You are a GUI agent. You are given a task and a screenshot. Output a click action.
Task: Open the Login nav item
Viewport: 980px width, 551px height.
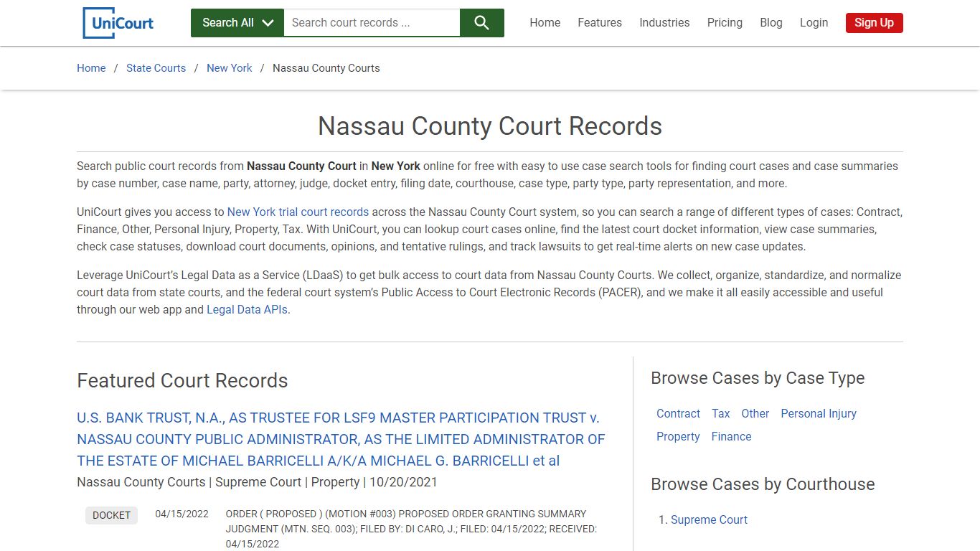[x=814, y=23]
